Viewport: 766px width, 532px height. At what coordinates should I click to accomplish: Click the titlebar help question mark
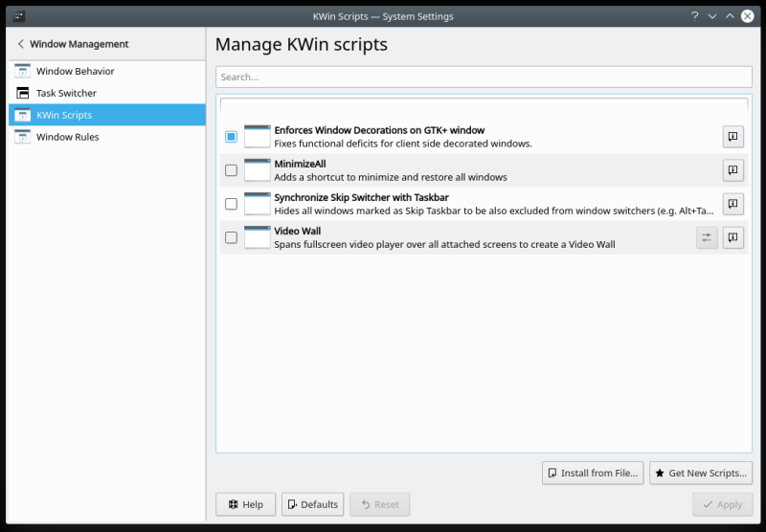pos(695,16)
